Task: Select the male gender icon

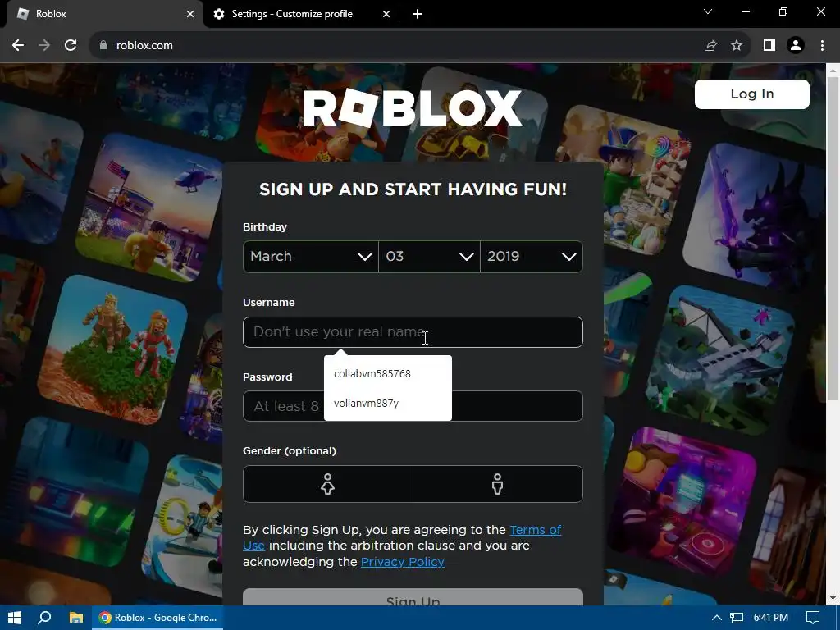Action: [x=498, y=484]
